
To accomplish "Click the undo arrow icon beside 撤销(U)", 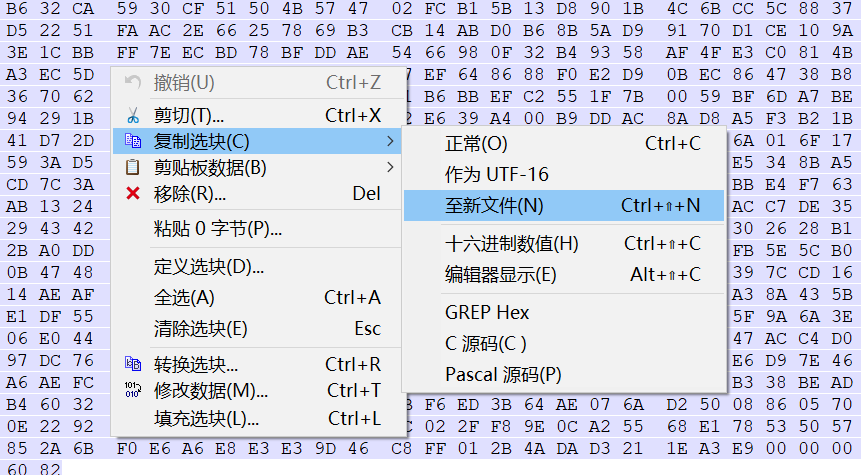I will 132,82.
